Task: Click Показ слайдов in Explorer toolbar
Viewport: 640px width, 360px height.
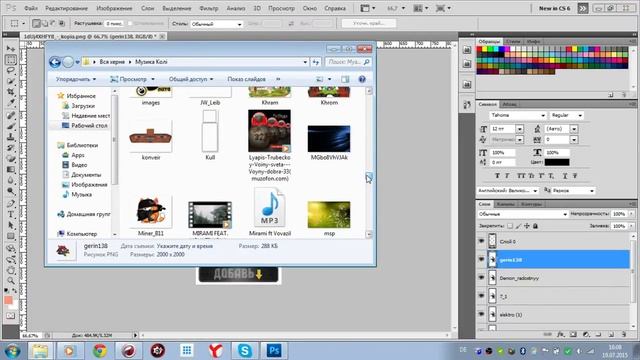Action: coord(247,79)
